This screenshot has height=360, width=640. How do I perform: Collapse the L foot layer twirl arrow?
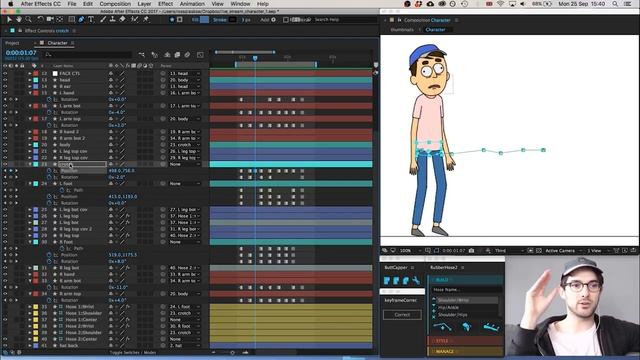tap(30, 184)
